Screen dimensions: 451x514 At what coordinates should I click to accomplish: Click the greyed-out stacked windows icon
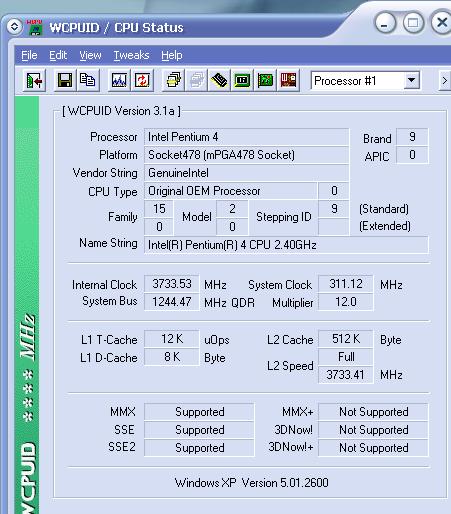click(196, 80)
